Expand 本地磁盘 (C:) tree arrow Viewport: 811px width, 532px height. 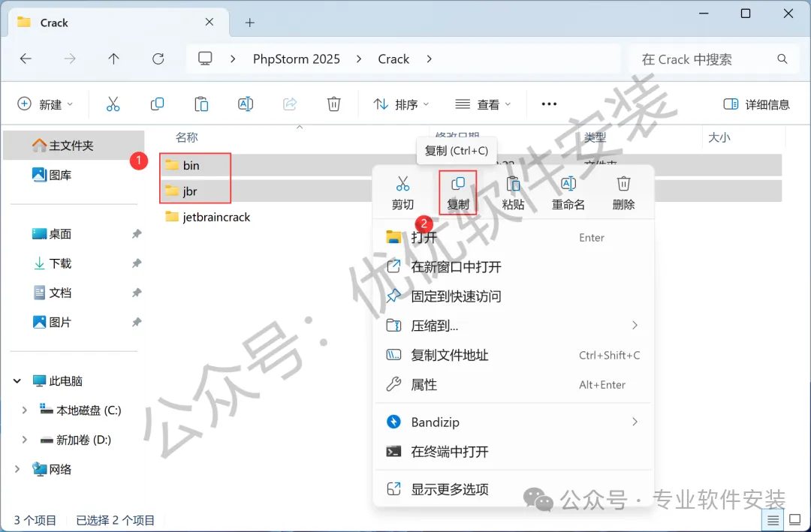(x=24, y=410)
